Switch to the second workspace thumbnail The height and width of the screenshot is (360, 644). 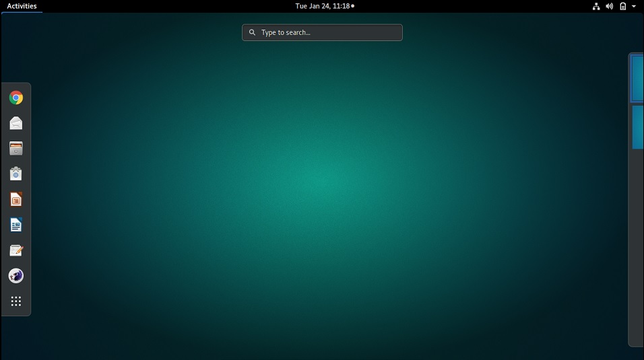(x=637, y=127)
